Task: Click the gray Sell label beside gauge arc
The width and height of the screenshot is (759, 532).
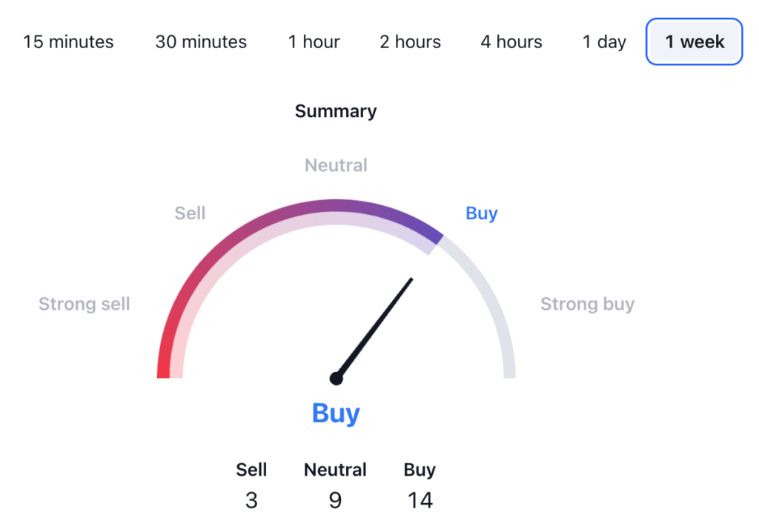Action: tap(190, 213)
